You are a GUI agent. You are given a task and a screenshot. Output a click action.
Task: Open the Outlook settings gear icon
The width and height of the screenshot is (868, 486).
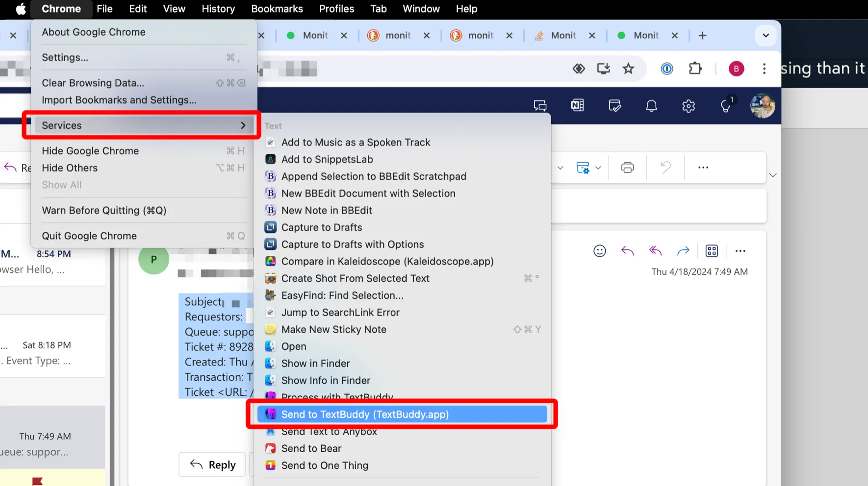pos(689,106)
